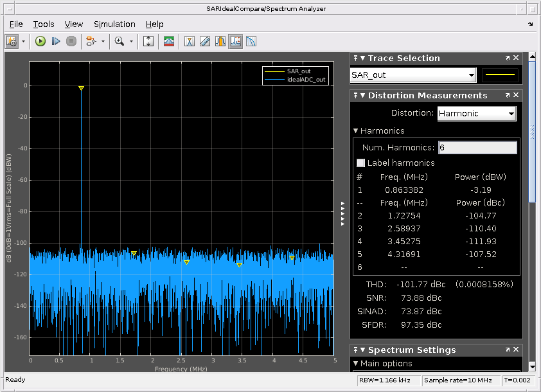
Task: Open the Distortion type Harmonic dropdown
Action: point(477,114)
